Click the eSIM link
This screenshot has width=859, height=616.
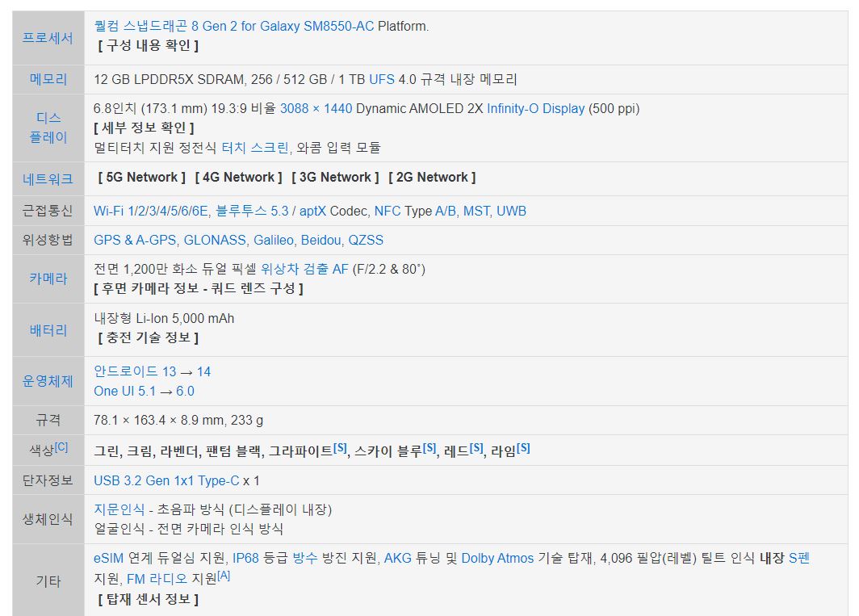pos(108,559)
